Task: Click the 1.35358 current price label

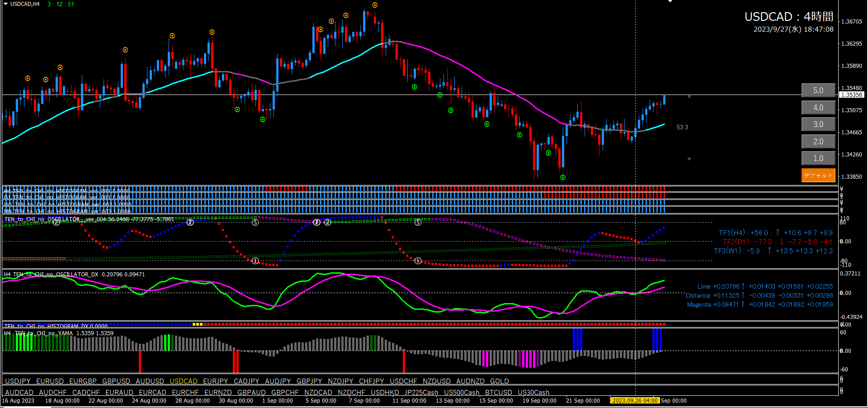Action: point(852,95)
